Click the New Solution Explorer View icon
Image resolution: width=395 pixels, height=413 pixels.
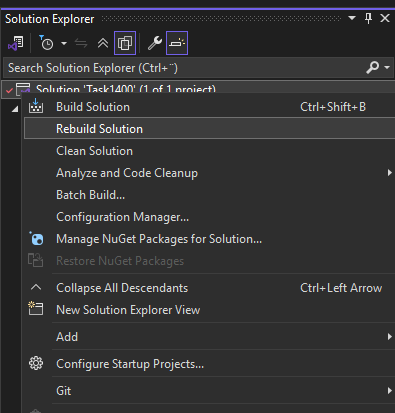pyautogui.click(x=36, y=308)
